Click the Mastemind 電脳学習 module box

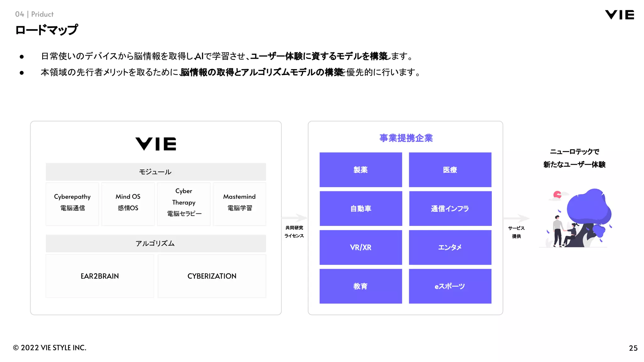(240, 204)
